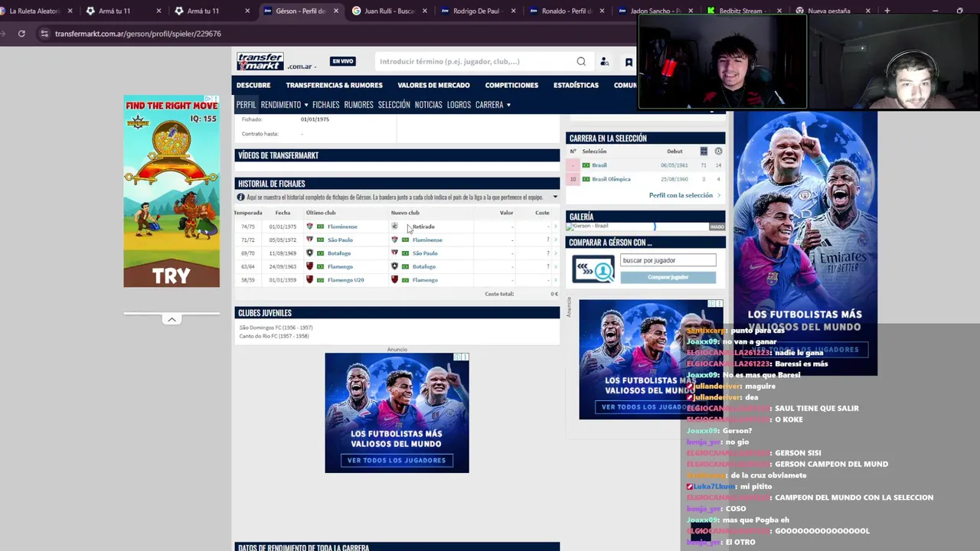Expand the CARRERA dropdown tab
Image resolution: width=980 pixels, height=551 pixels.
[x=493, y=105]
